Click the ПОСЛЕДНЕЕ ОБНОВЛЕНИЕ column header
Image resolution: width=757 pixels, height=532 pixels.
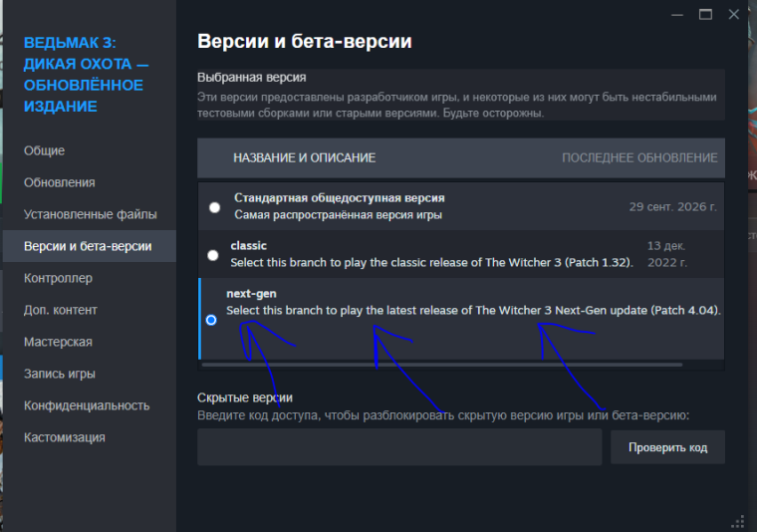point(639,157)
